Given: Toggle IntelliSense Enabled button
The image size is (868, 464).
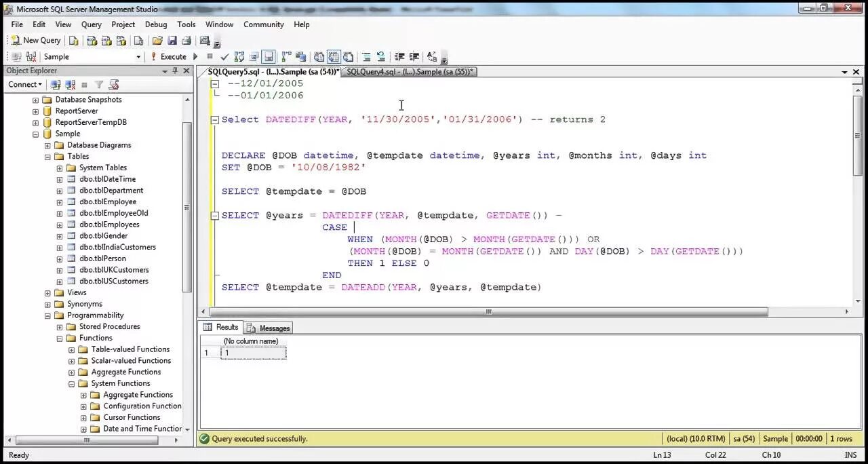Looking at the screenshot, I should pyautogui.click(x=269, y=57).
